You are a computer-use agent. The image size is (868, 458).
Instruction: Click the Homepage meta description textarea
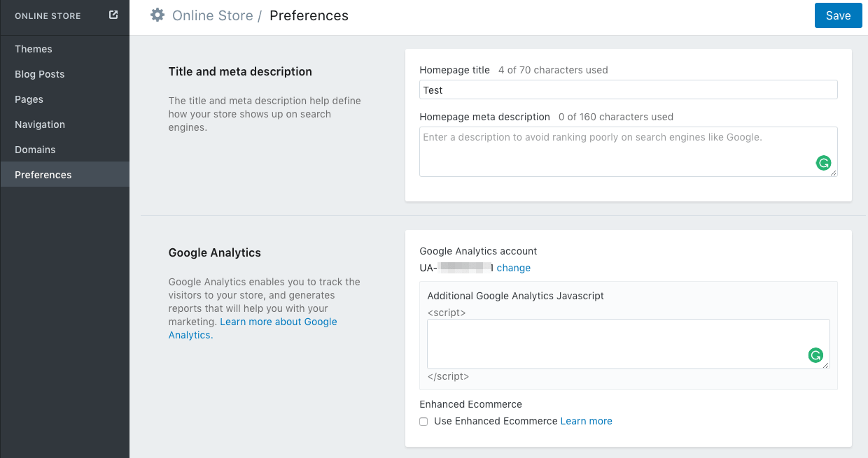pyautogui.click(x=628, y=150)
